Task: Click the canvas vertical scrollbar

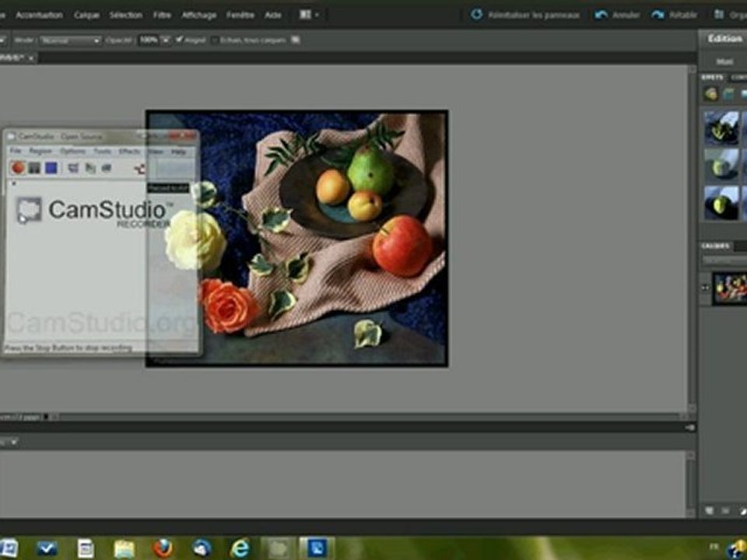Action: (x=692, y=240)
